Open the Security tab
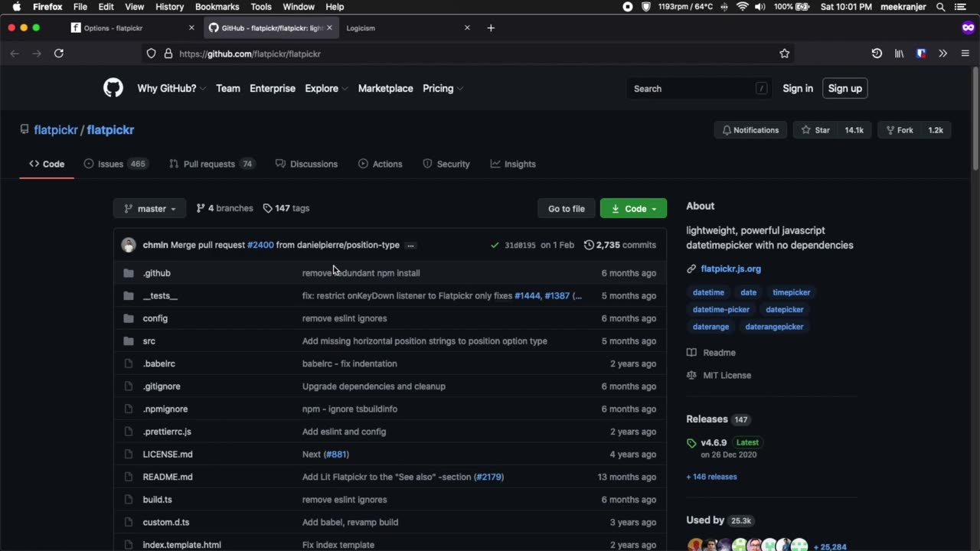 (x=446, y=164)
